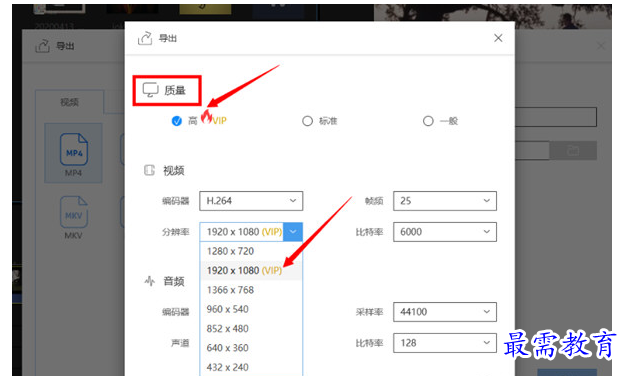Click the export icon in background window
Viewport: 625px width, 376px height.
43,46
